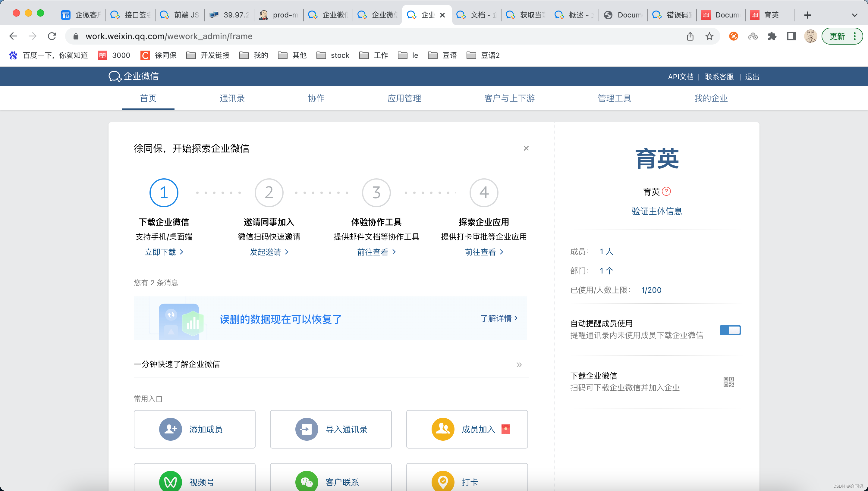Click the 验证主体信息 link
Image resolution: width=868 pixels, height=491 pixels.
[656, 211]
